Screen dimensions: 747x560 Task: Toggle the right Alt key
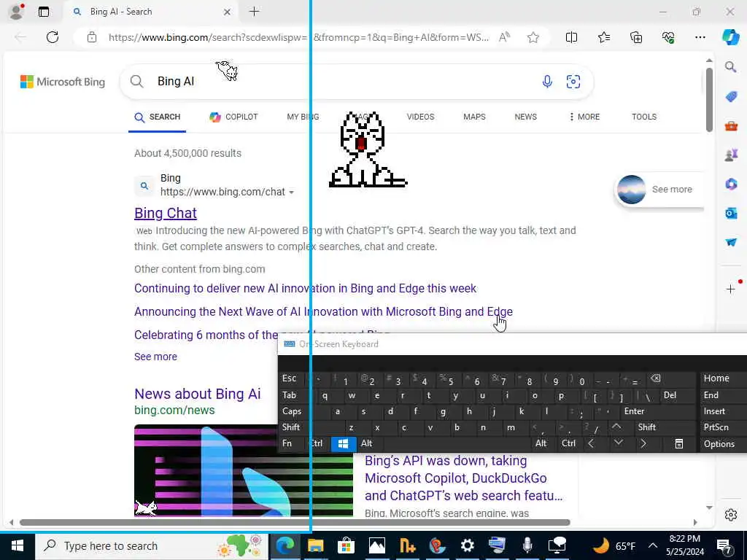tap(541, 443)
